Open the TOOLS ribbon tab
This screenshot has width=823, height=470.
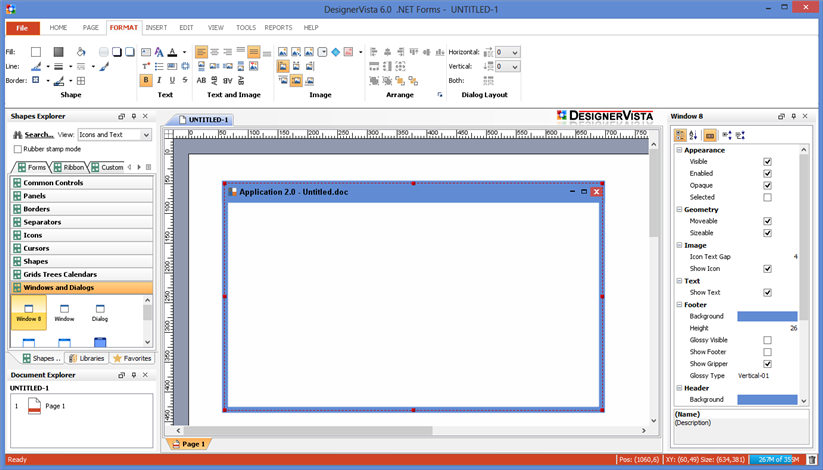pyautogui.click(x=246, y=28)
